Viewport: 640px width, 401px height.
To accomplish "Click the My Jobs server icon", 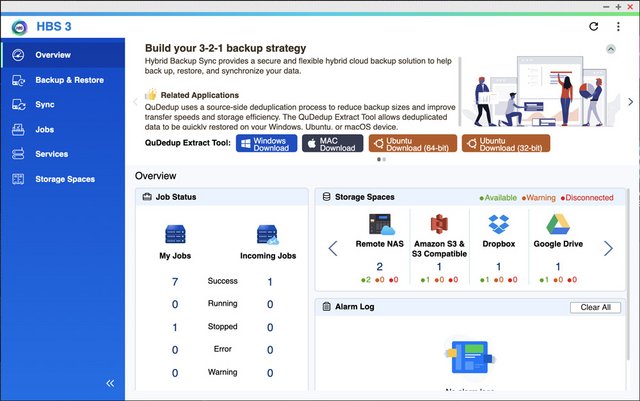I will (x=175, y=234).
